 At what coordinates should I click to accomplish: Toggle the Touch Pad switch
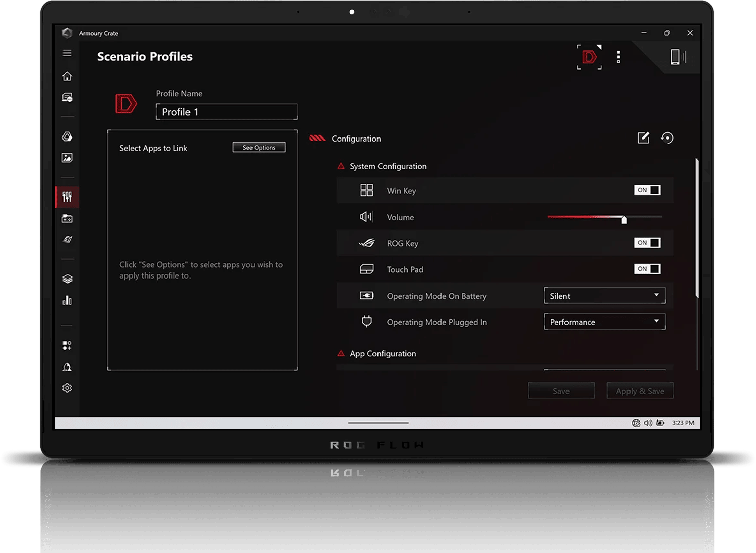[x=647, y=269]
